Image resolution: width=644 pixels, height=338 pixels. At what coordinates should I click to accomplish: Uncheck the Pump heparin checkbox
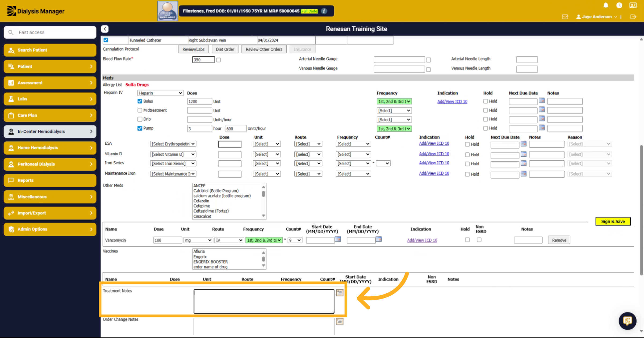[x=140, y=128]
